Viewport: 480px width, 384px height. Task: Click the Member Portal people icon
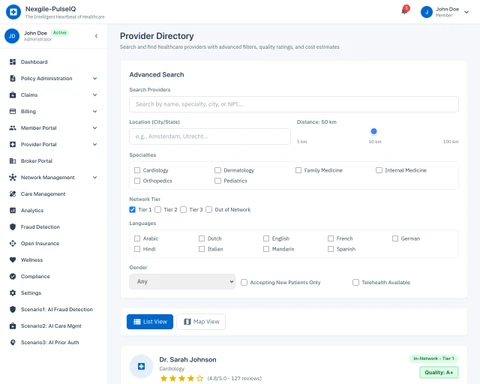13,128
